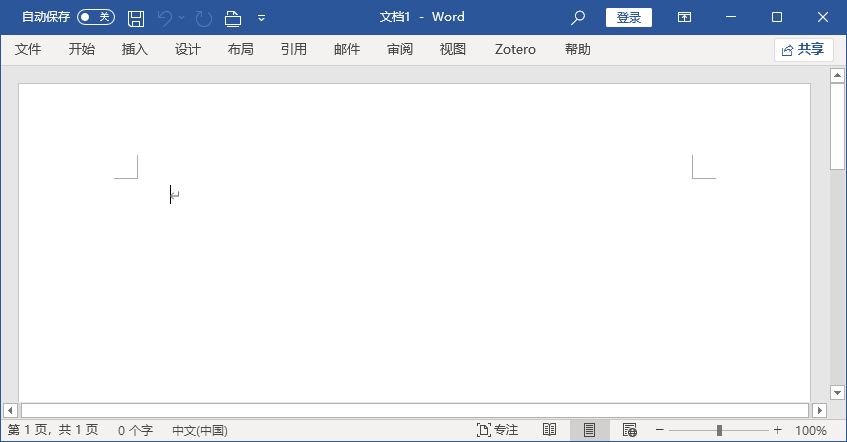Switch to the 插入 tab
The height and width of the screenshot is (442, 847).
coord(135,49)
